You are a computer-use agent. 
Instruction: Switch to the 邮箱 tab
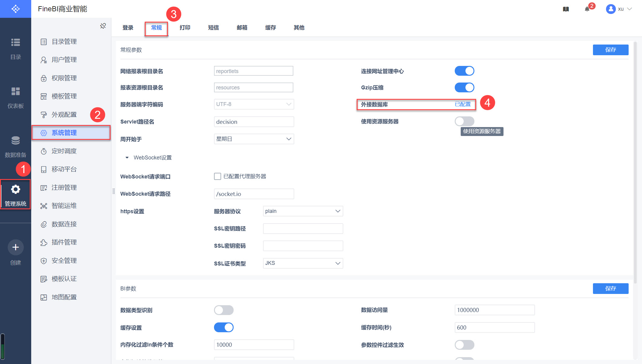click(x=242, y=28)
